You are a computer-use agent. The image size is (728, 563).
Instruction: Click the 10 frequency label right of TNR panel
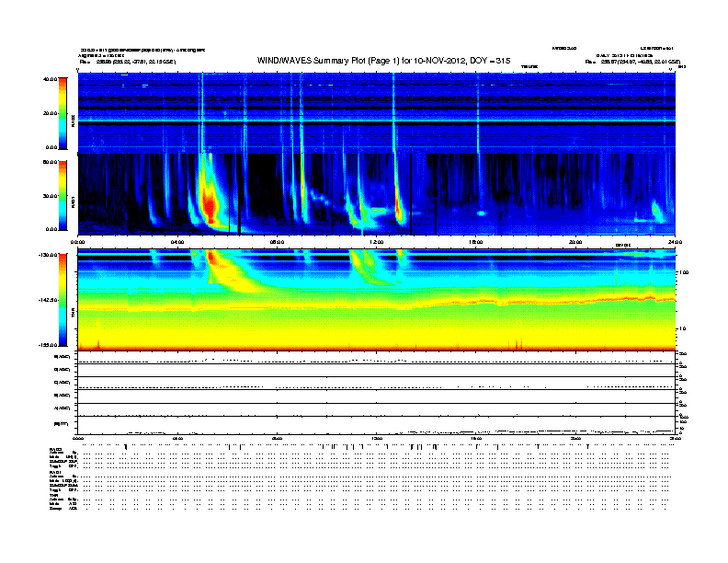[x=682, y=328]
